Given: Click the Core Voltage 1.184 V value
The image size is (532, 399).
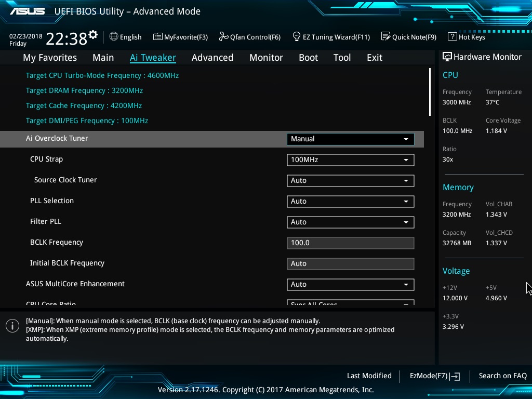Looking at the screenshot, I should (x=496, y=130).
